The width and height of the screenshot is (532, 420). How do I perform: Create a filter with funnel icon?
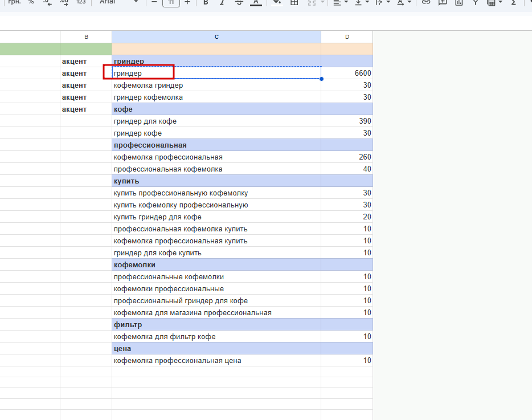[x=476, y=2]
